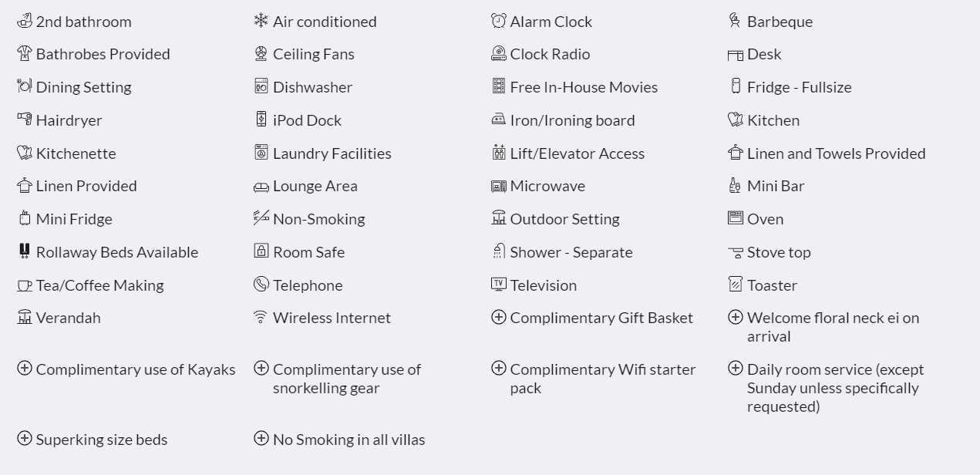Select the Free In-House Movies text
Image resolution: width=980 pixels, height=475 pixels.
tap(584, 87)
